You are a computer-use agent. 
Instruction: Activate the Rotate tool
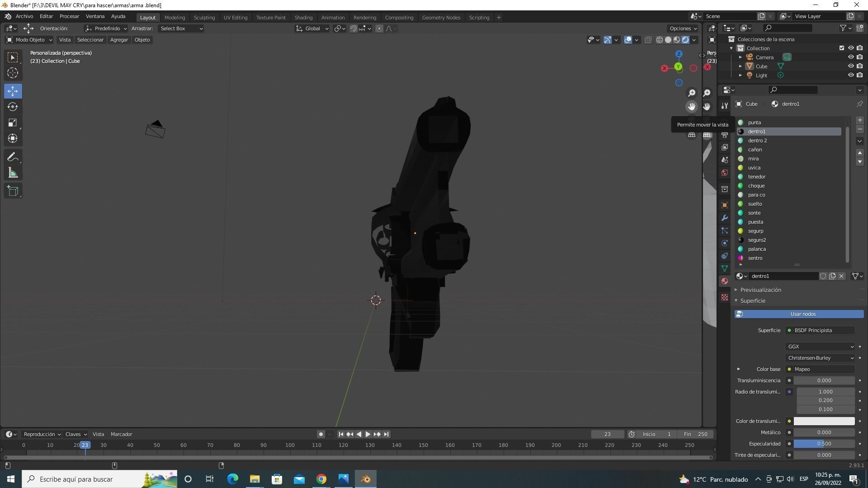pos(13,107)
